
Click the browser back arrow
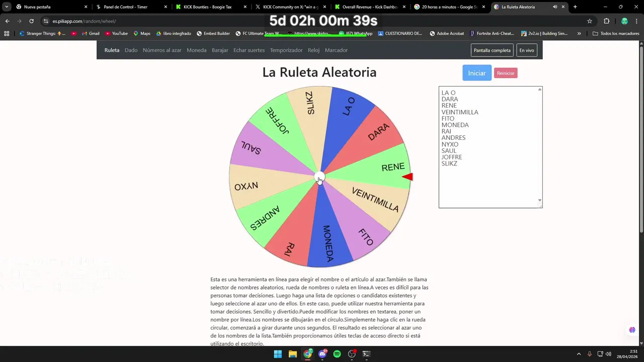click(x=7, y=21)
